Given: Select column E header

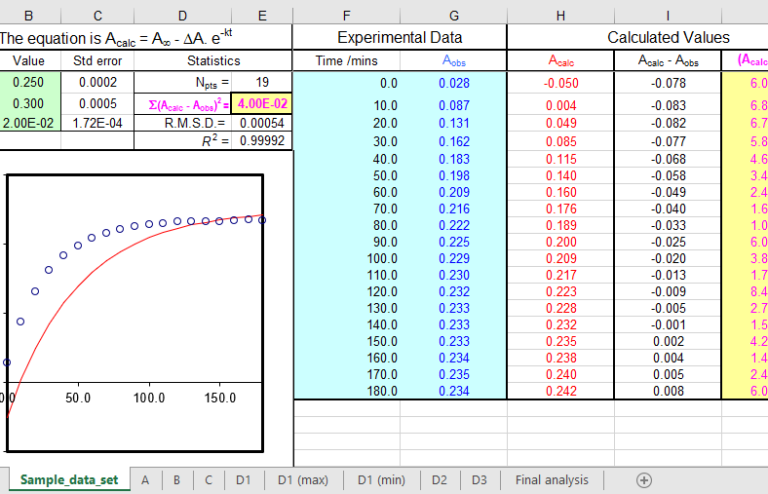Looking at the screenshot, I should point(262,16).
